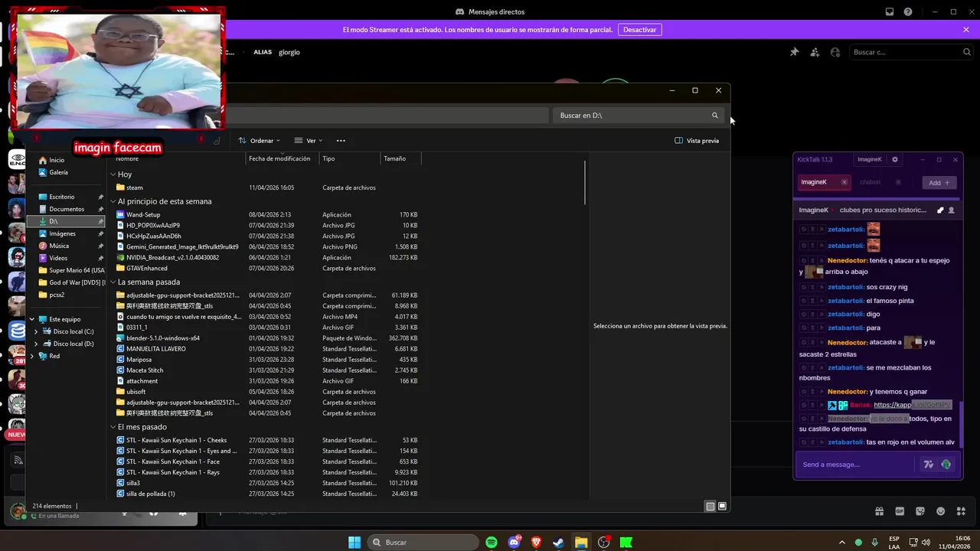Open the three-dots more options menu in Explorer
The image size is (980, 551).
pos(341,141)
